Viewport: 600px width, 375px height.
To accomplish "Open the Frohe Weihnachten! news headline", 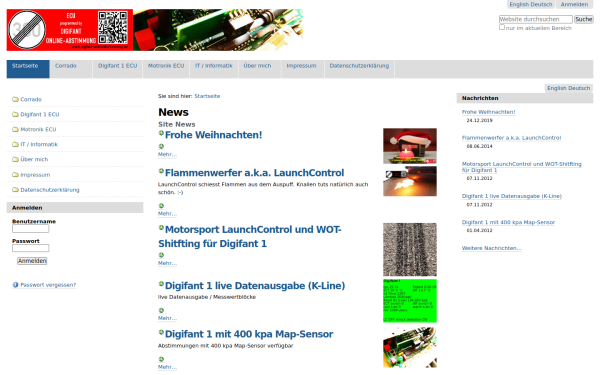I will [213, 135].
